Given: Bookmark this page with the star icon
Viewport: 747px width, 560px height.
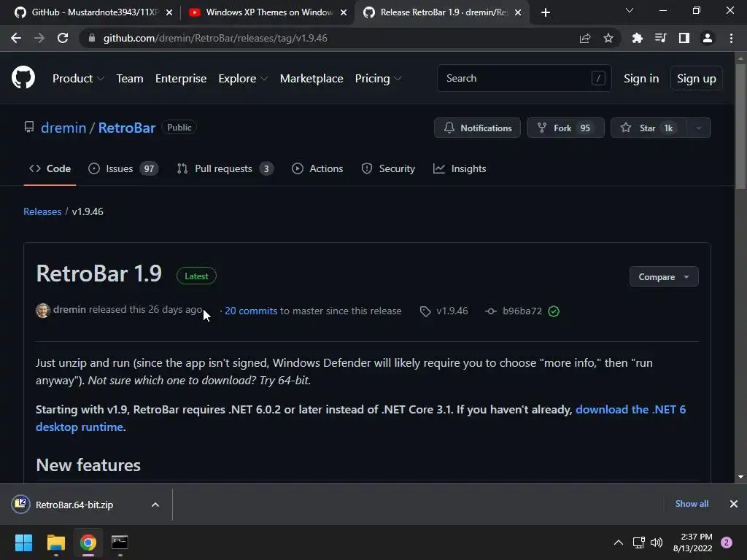Looking at the screenshot, I should click(608, 38).
